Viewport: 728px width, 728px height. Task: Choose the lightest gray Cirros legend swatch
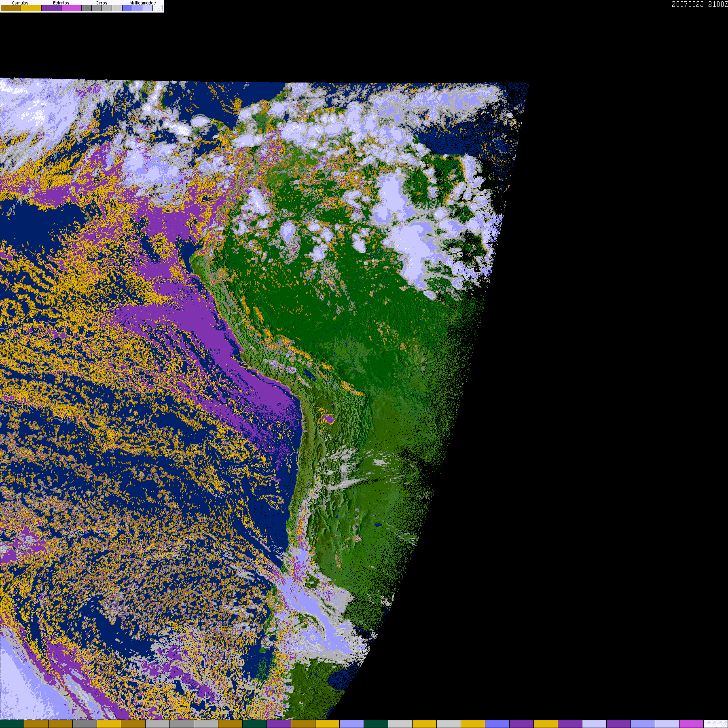tap(117, 8)
